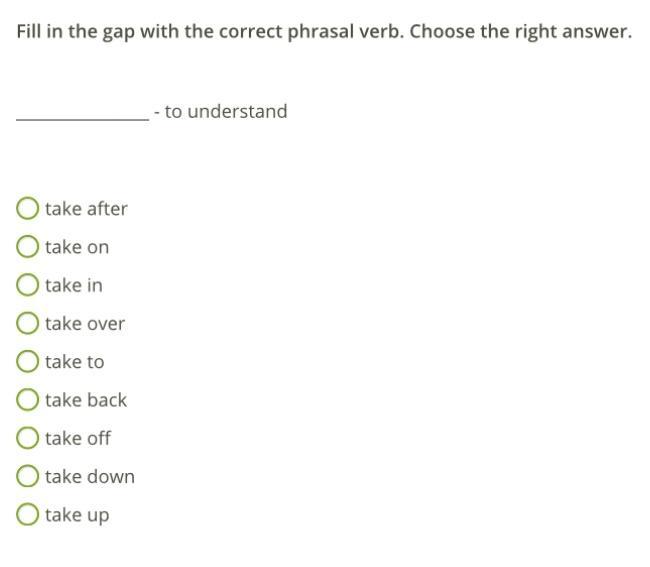Select the 'take to' radio button
650x567 pixels.
[x=28, y=361]
